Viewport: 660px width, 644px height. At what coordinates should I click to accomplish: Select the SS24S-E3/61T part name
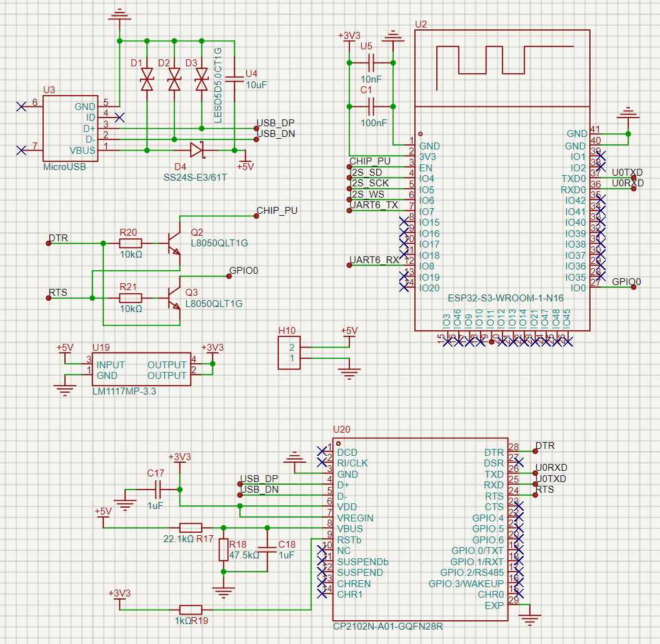pyautogui.click(x=195, y=178)
